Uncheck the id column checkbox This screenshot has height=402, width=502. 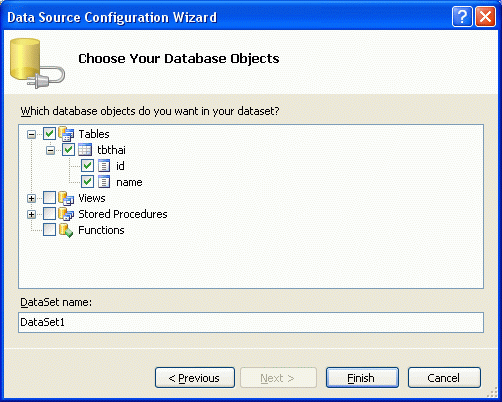(x=87, y=166)
